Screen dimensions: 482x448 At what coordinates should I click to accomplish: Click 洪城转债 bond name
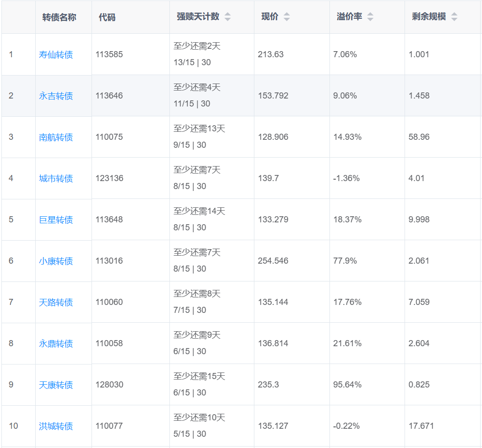click(56, 426)
